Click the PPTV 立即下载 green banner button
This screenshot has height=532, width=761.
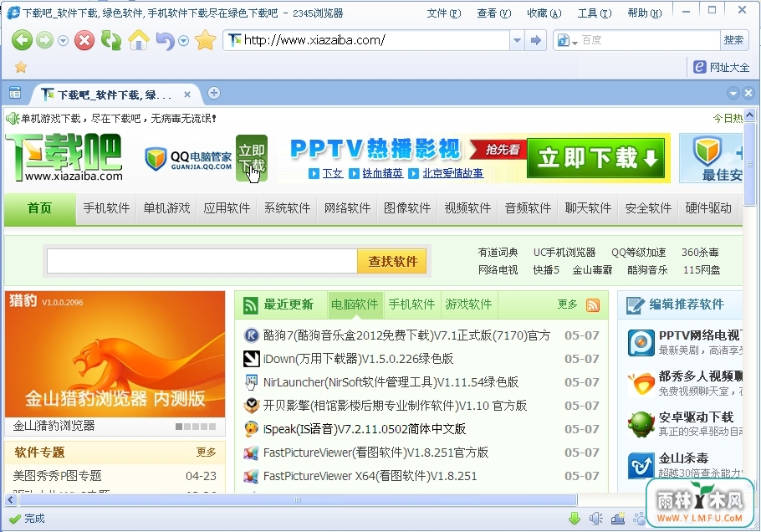[597, 158]
